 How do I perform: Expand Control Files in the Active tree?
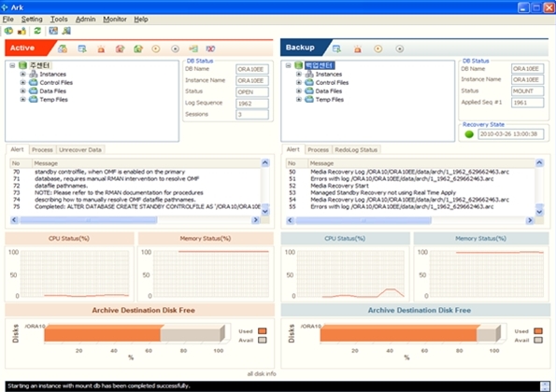point(22,82)
